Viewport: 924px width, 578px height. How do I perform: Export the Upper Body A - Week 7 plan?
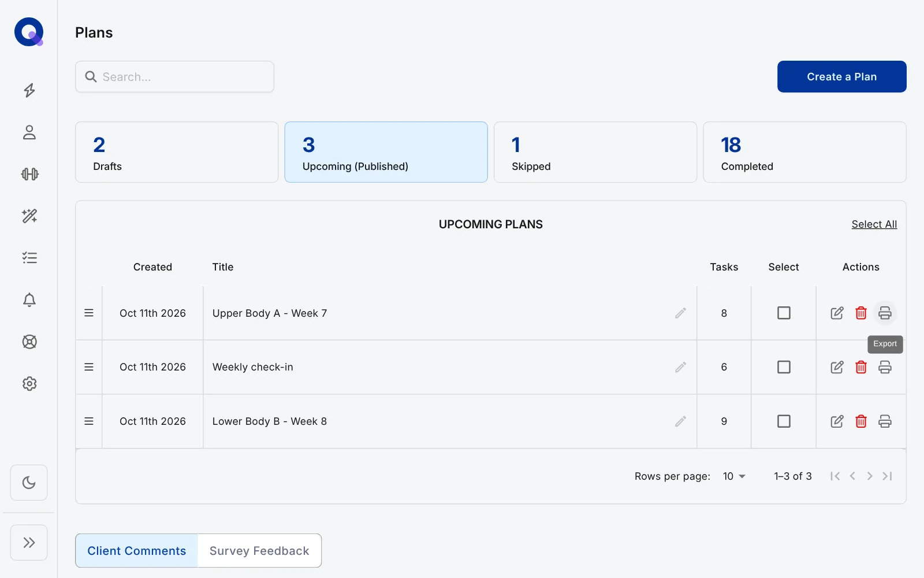(885, 313)
